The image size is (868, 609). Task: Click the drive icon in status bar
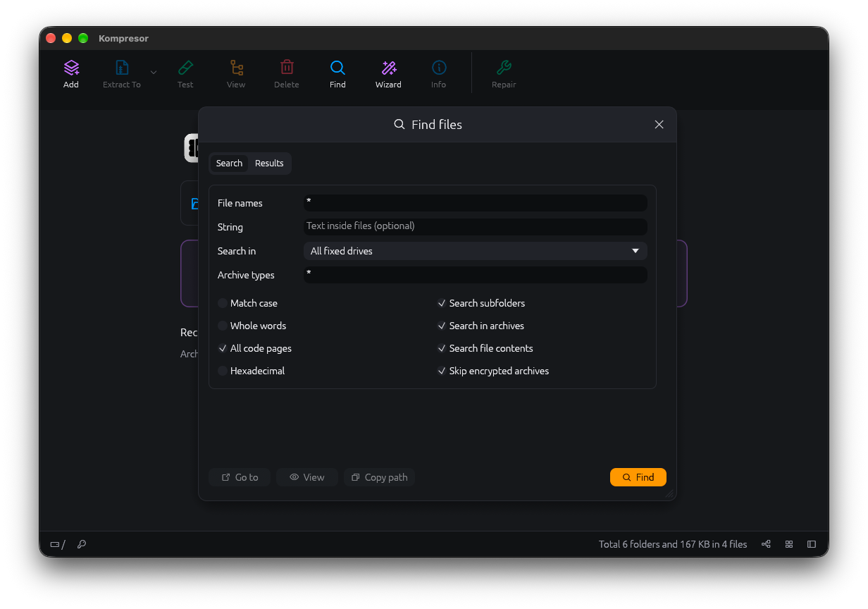[55, 544]
